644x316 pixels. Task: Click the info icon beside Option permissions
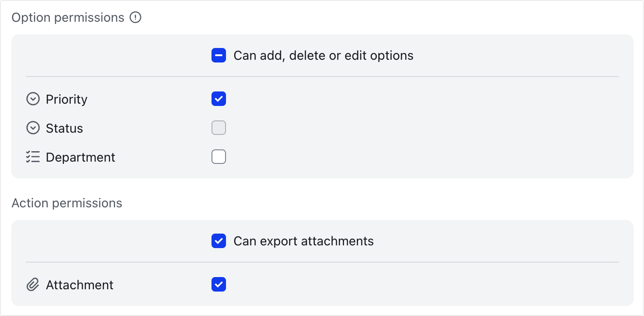coord(135,17)
